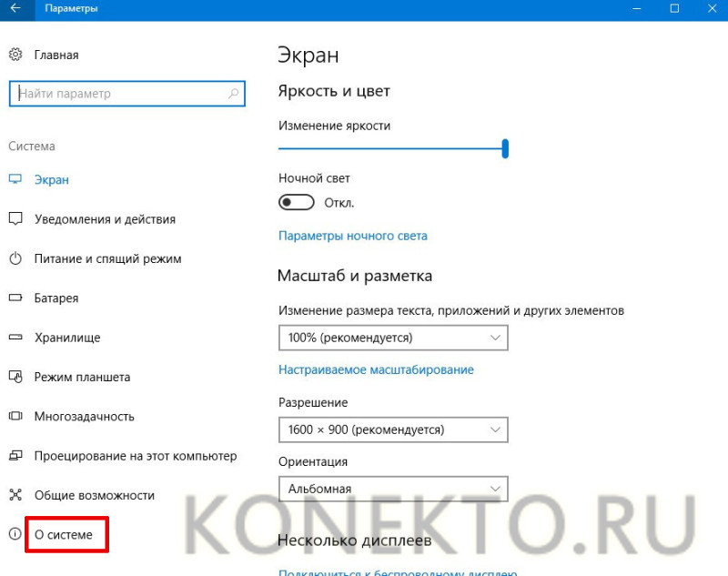Open the 1600 × 900 resolution dropdown
This screenshot has width=728, height=576.
(x=393, y=429)
